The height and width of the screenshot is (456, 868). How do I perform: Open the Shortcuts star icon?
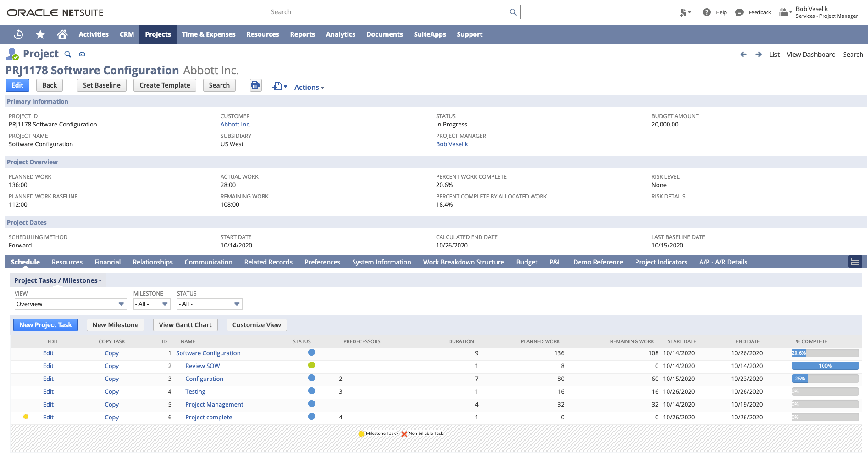(x=40, y=34)
